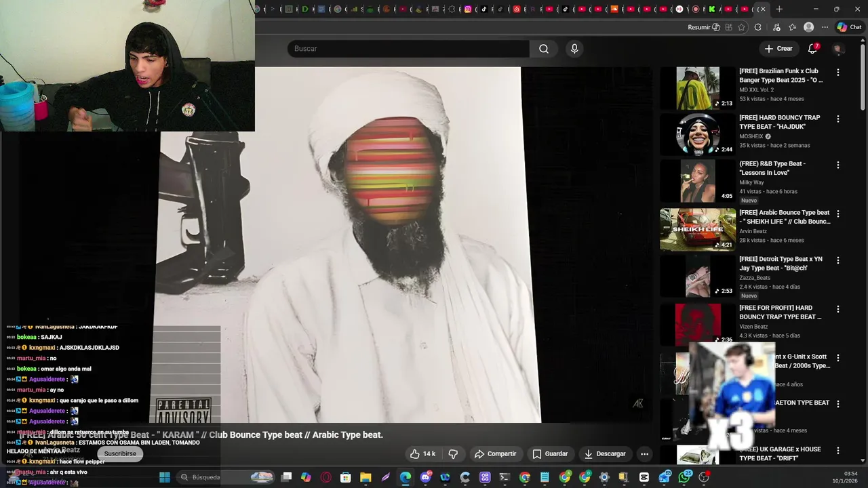Activate voice search microphone icon
The width and height of the screenshot is (868, 488).
[574, 49]
